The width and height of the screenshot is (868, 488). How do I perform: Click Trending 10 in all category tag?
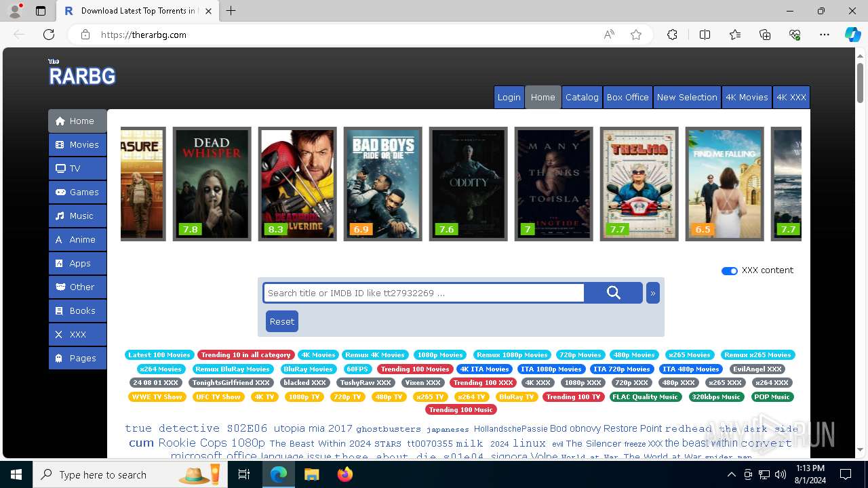coord(245,354)
